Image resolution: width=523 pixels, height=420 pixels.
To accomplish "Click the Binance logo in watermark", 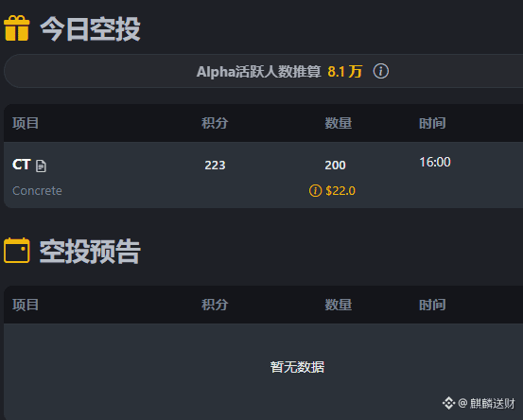I will 448,403.
